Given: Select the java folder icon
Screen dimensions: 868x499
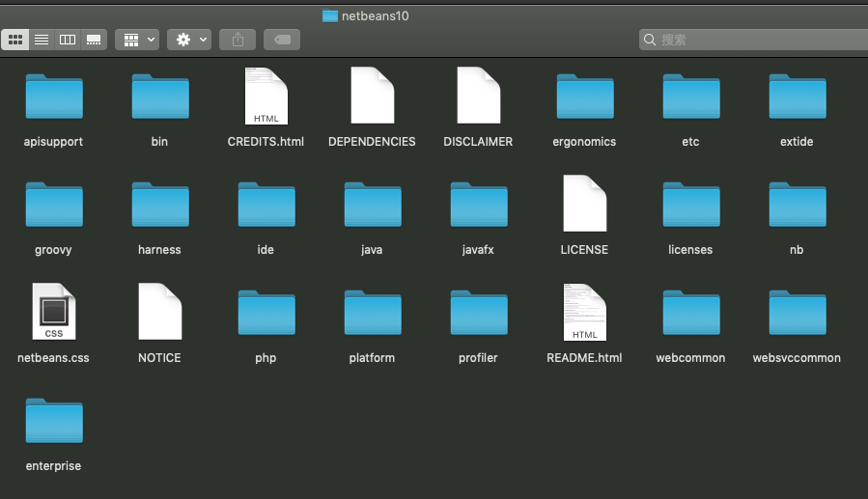Looking at the screenshot, I should [373, 205].
